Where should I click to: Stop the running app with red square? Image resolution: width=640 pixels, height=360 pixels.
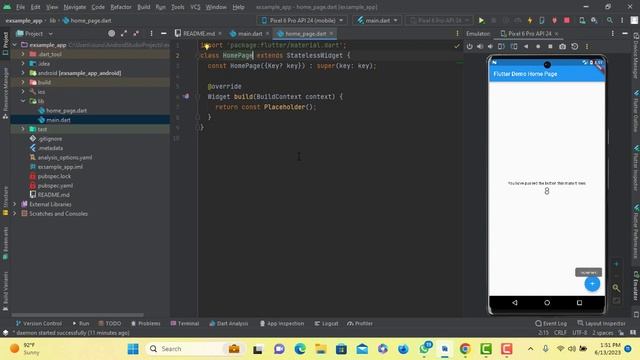[567, 20]
